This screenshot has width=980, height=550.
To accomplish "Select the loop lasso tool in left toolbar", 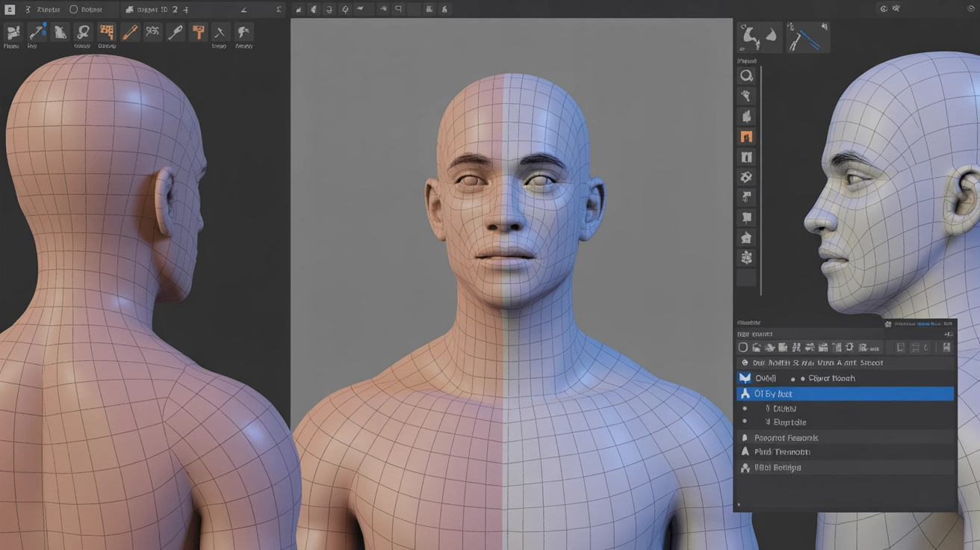I will (84, 32).
